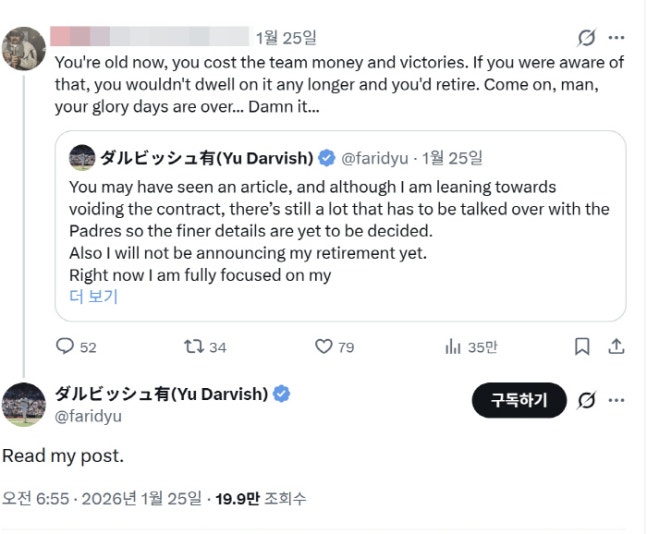
Task: Like the post with 79 likes
Action: tap(324, 346)
